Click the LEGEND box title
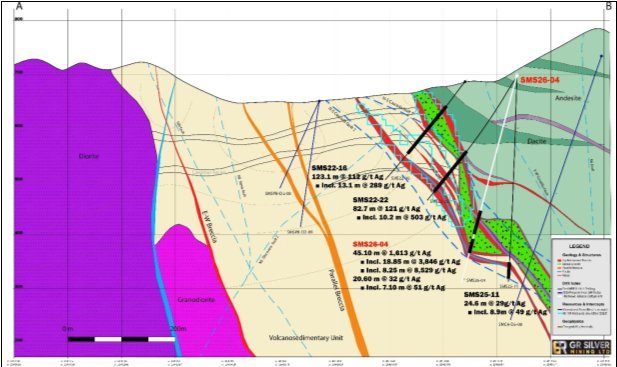 tap(579, 246)
